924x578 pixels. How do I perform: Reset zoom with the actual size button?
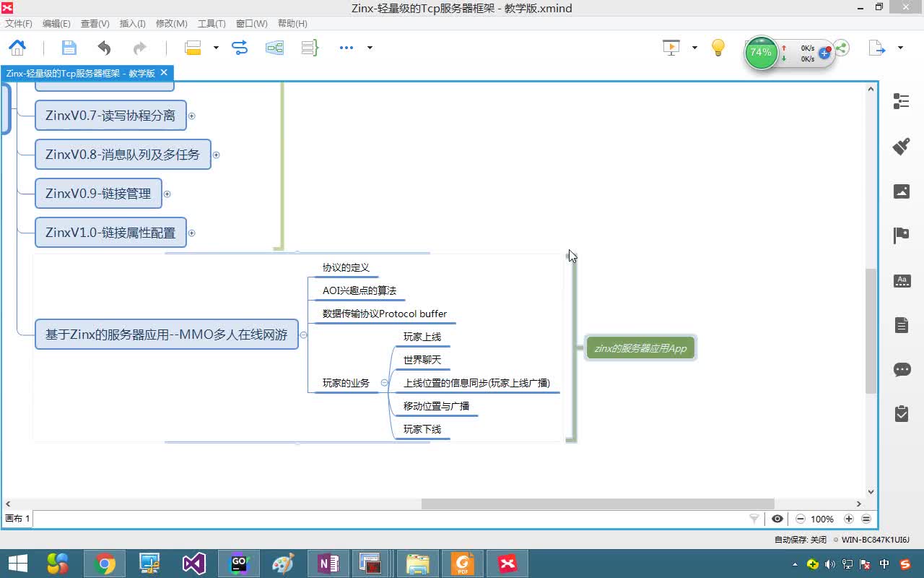(x=866, y=519)
